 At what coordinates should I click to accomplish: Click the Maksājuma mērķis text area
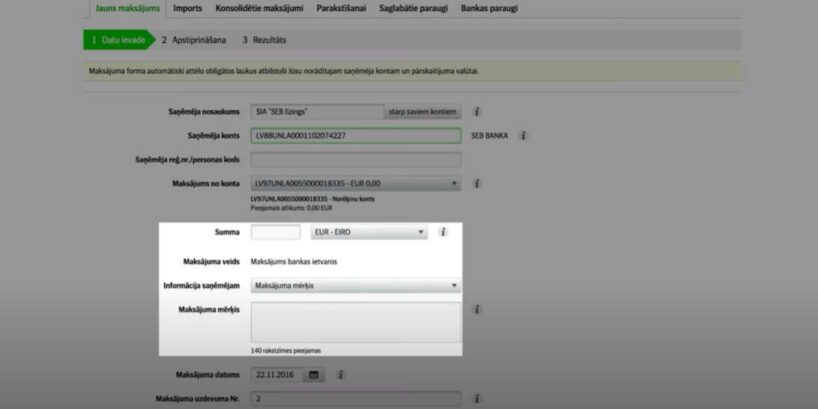(x=356, y=322)
